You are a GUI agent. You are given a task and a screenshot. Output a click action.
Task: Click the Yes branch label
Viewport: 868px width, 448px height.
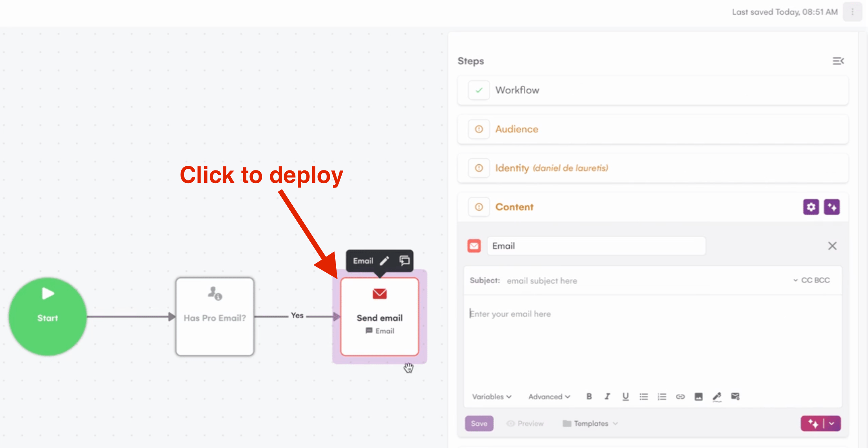297,316
